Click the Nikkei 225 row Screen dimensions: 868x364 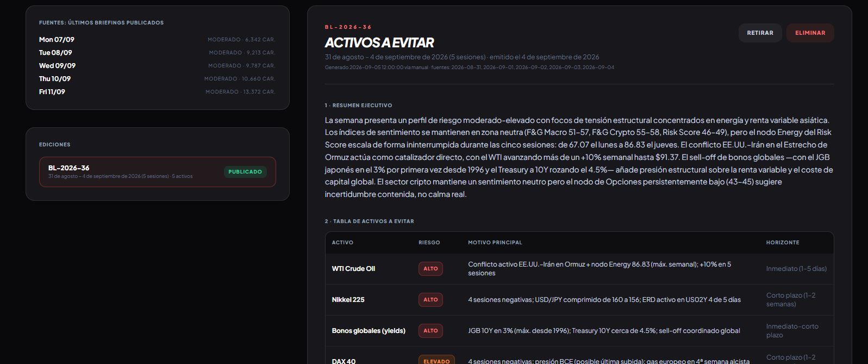(x=579, y=300)
